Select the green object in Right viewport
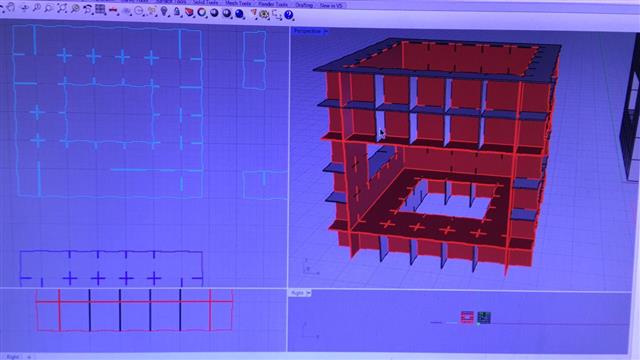The image size is (640, 360). pos(484,318)
